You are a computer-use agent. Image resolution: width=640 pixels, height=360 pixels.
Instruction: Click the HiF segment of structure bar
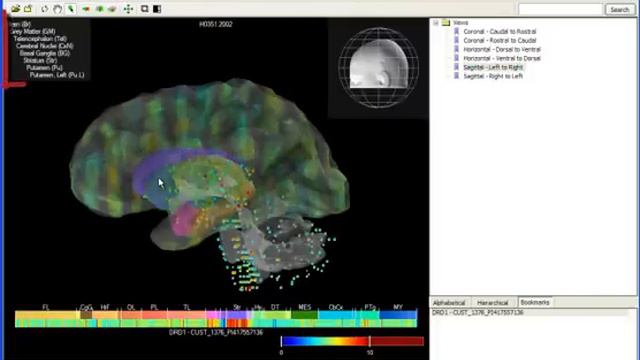coord(105,315)
